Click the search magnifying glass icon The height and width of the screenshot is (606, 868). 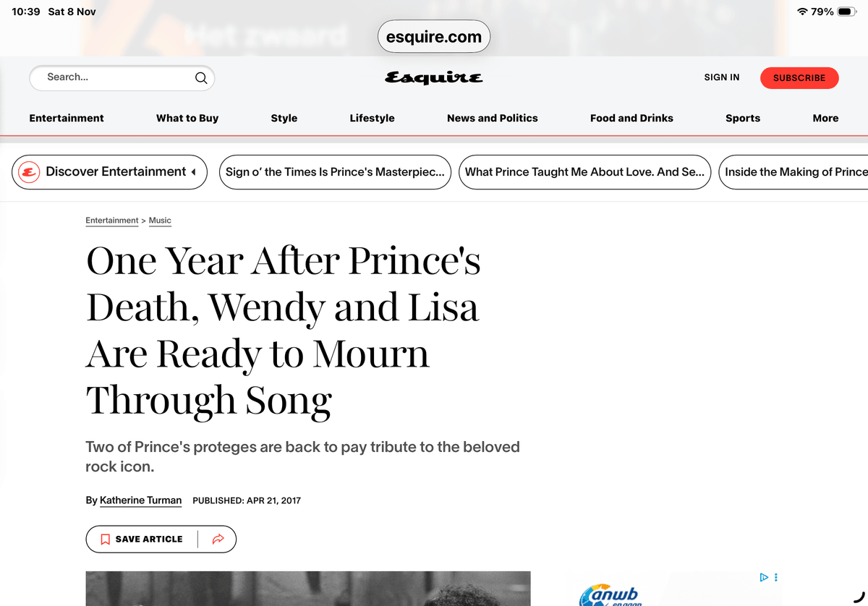click(x=201, y=78)
